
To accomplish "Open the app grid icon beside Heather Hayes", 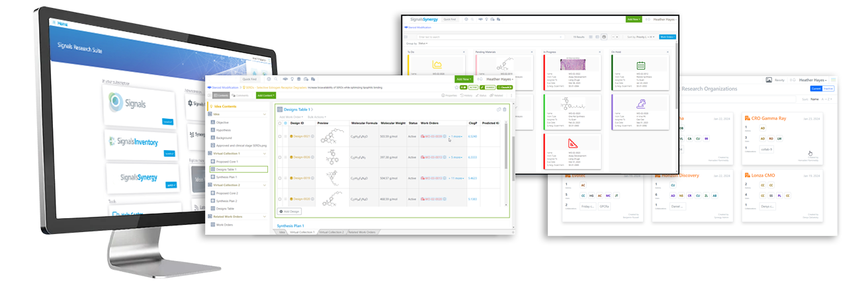I will (833, 80).
